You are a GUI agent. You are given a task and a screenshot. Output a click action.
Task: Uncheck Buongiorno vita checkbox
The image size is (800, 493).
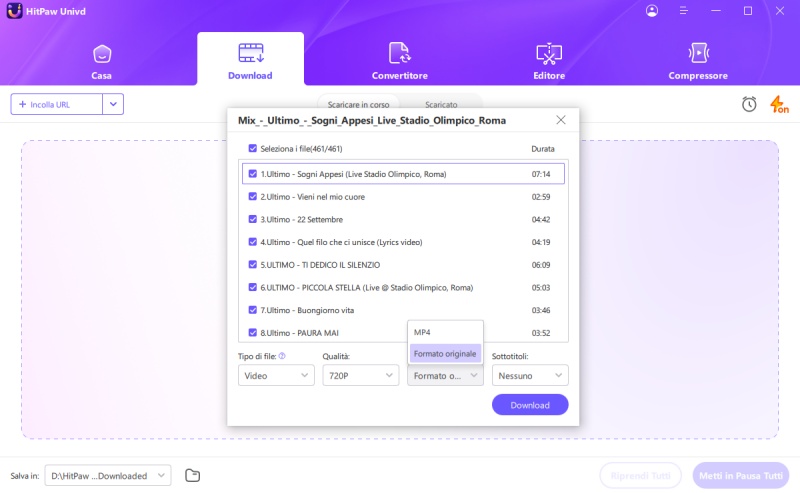tap(253, 310)
